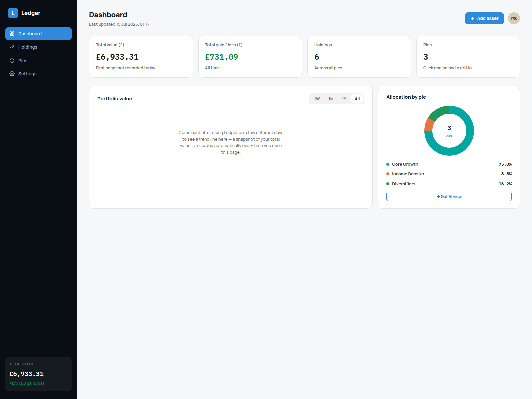The height and width of the screenshot is (399, 532).
Task: Click the orange Income Booster donut segment
Action: click(x=429, y=125)
